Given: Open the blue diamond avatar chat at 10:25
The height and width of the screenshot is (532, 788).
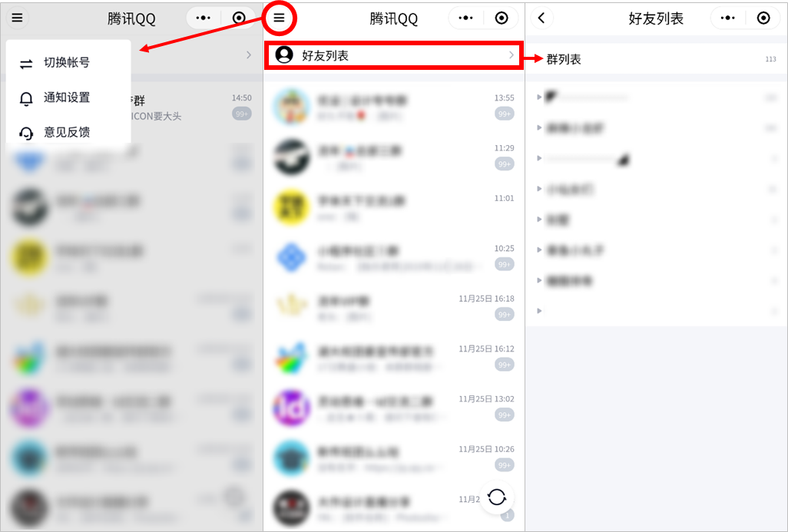Looking at the screenshot, I should click(394, 257).
